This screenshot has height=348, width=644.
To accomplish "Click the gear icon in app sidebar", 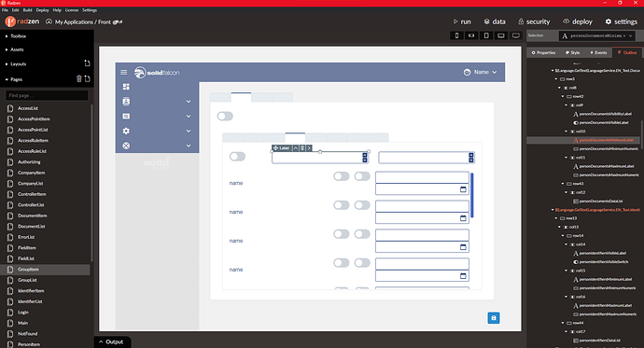I will click(x=126, y=131).
